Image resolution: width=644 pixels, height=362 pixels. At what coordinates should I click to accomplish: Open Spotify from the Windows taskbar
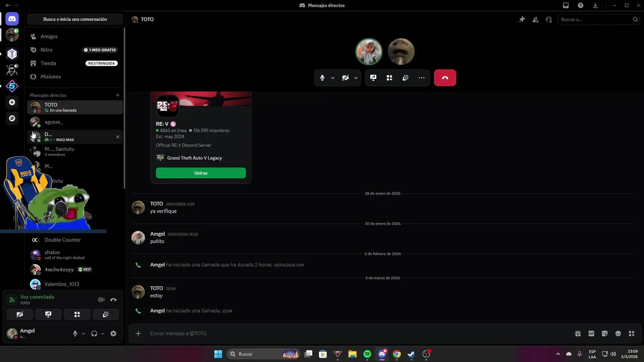coord(367,354)
